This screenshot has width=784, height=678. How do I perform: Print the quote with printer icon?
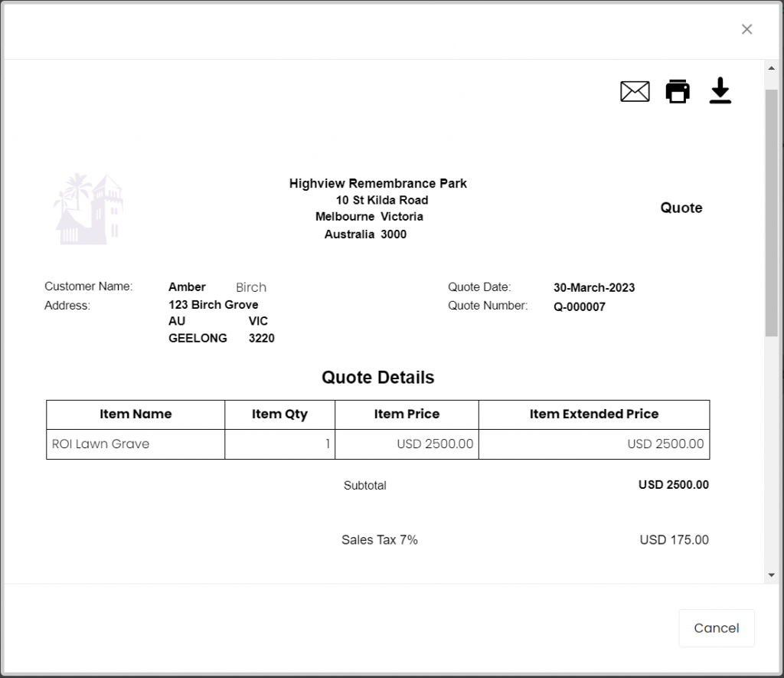pos(678,91)
